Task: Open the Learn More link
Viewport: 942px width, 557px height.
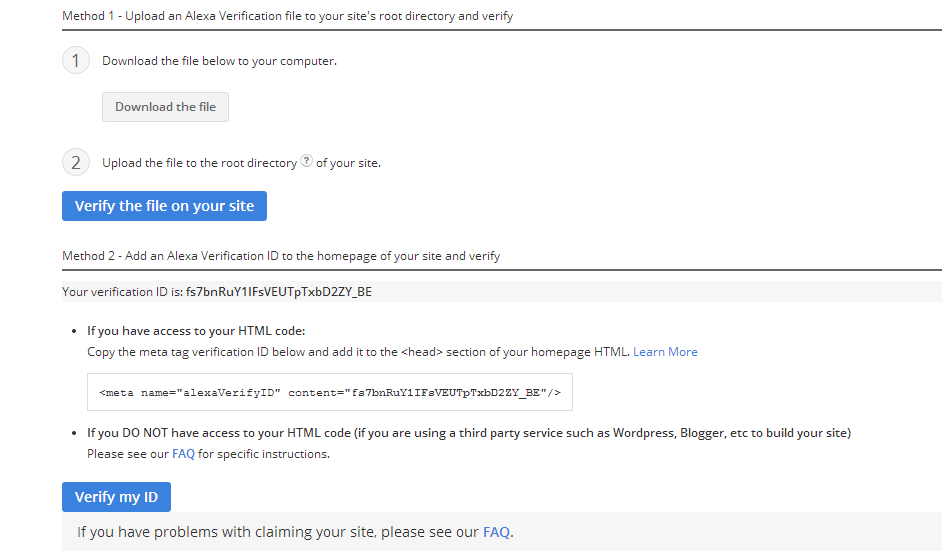Action: pos(665,352)
